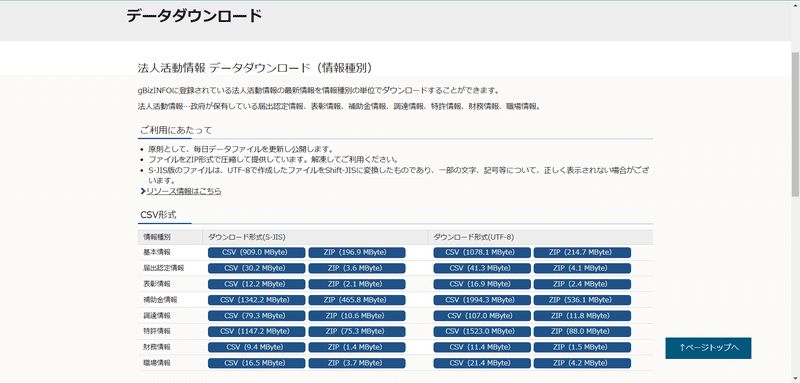Download S-JIS CSV (909.0 MByte) for 基本情報
The width and height of the screenshot is (800, 383).
click(x=256, y=252)
